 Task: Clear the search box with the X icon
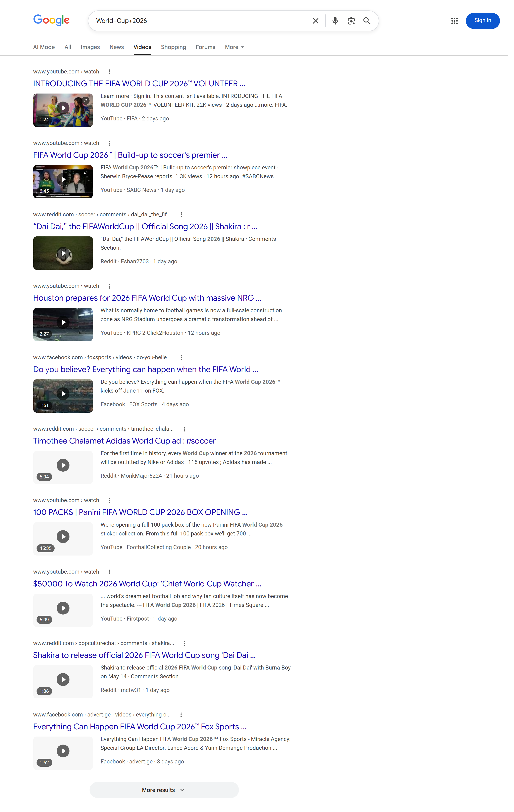point(315,21)
